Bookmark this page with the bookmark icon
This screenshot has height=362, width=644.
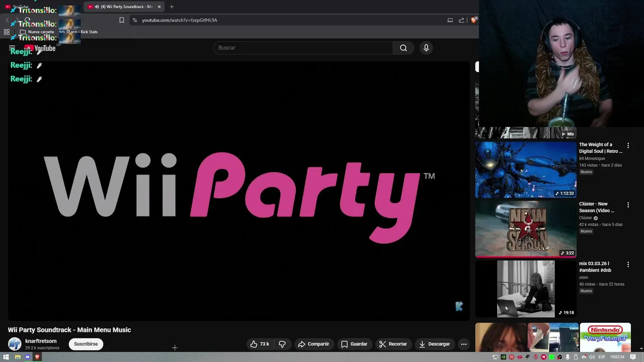coord(121,20)
